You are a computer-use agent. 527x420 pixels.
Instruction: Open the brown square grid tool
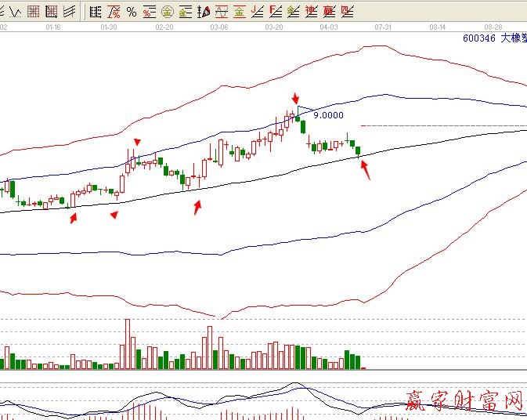click(x=33, y=12)
